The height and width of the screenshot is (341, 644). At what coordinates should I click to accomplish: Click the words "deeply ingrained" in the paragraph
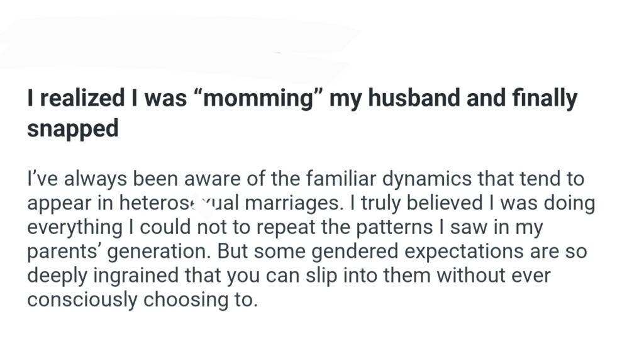tap(110, 275)
